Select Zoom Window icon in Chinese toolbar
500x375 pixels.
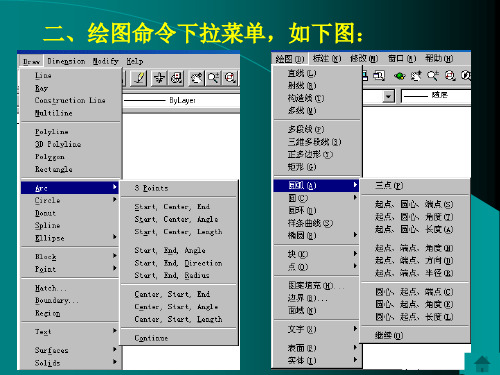[x=450, y=76]
